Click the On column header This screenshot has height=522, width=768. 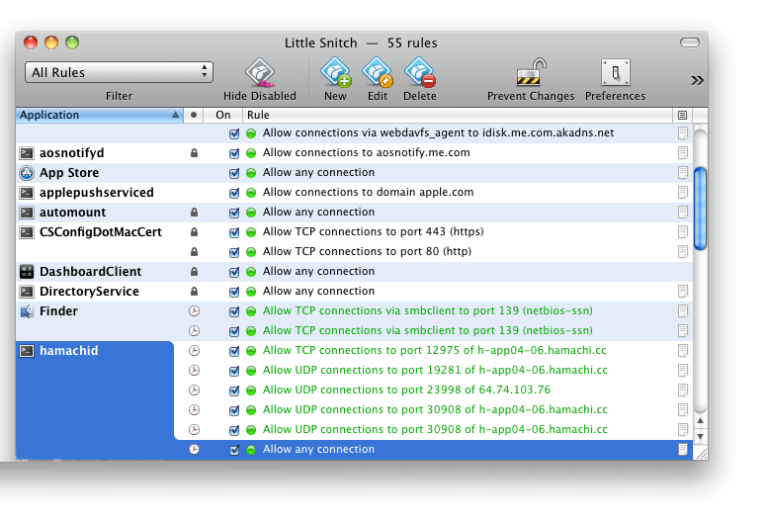pos(223,115)
